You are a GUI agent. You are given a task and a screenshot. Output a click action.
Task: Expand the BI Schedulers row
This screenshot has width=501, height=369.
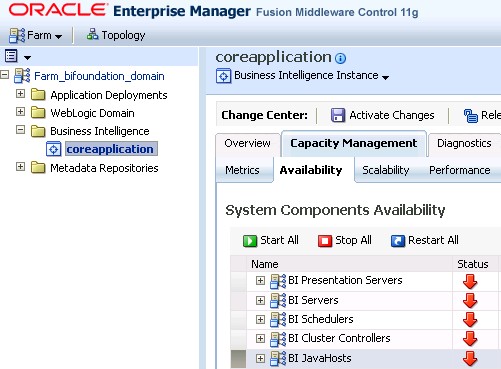[260, 320]
